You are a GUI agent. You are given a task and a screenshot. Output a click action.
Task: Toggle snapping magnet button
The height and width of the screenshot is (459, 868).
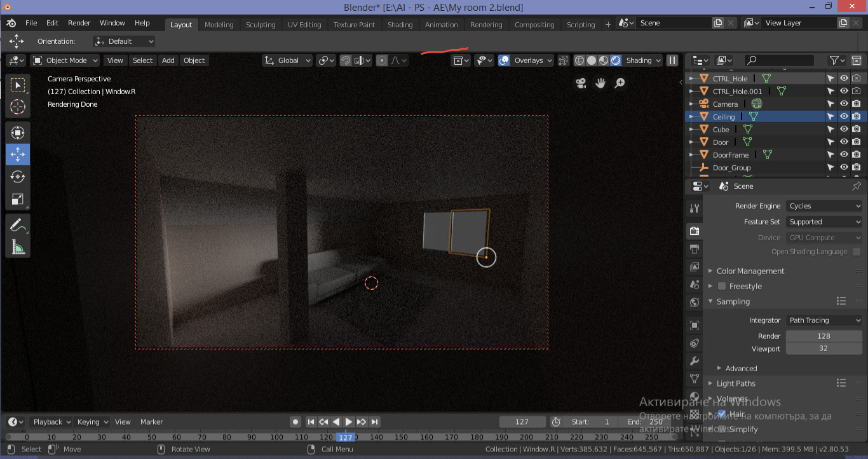coord(346,60)
